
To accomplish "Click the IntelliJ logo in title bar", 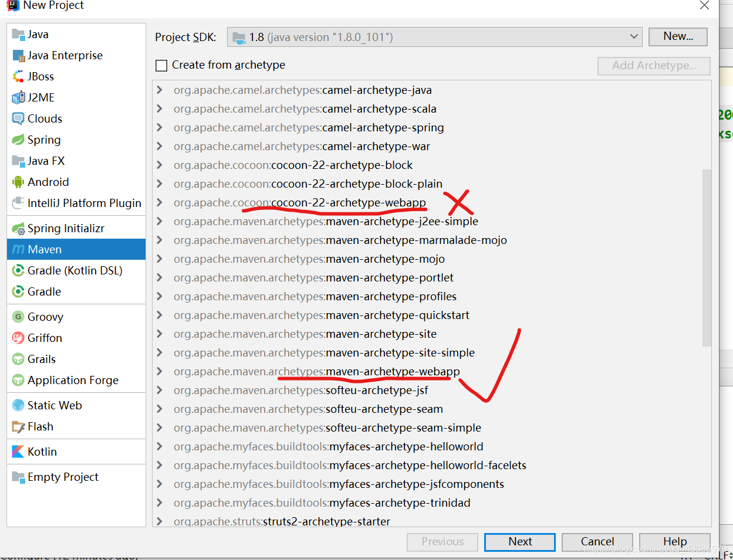I will pos(12,5).
